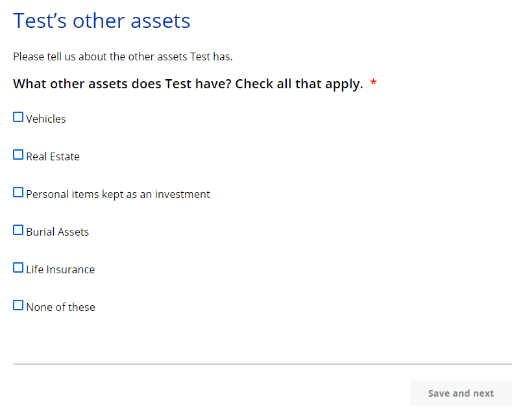
Task: Click the 'None of these' label text
Action: point(60,307)
